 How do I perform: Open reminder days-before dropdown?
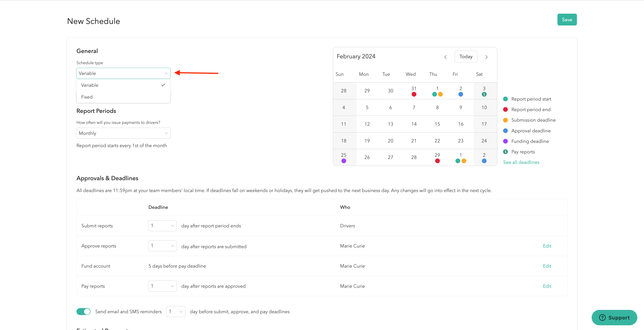(176, 311)
